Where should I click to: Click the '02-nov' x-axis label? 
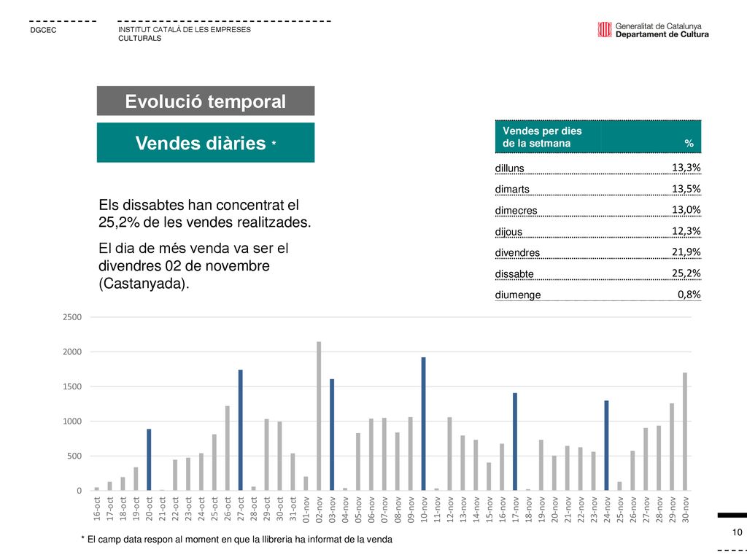coord(319,510)
